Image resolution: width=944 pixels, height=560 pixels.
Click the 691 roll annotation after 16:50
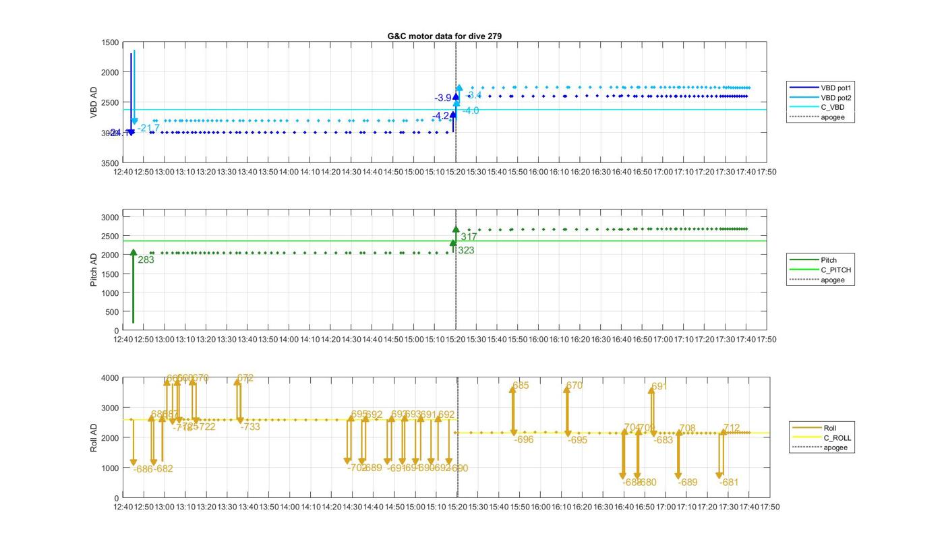[x=659, y=386]
